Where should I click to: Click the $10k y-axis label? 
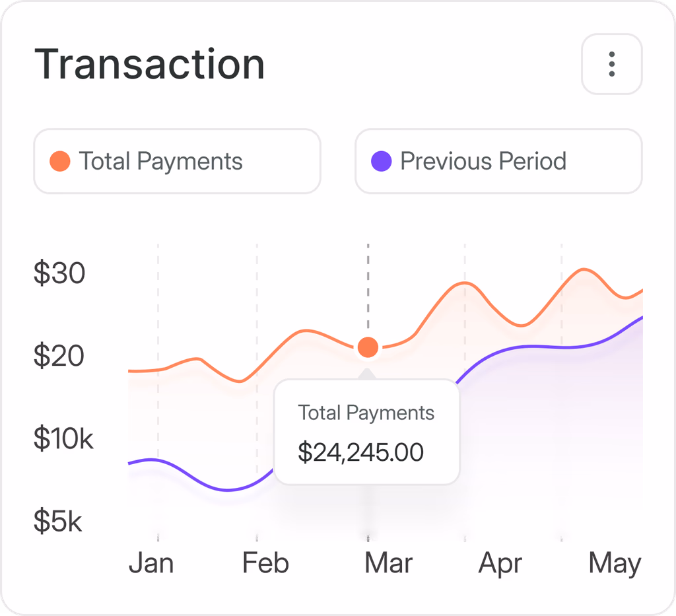click(x=63, y=438)
